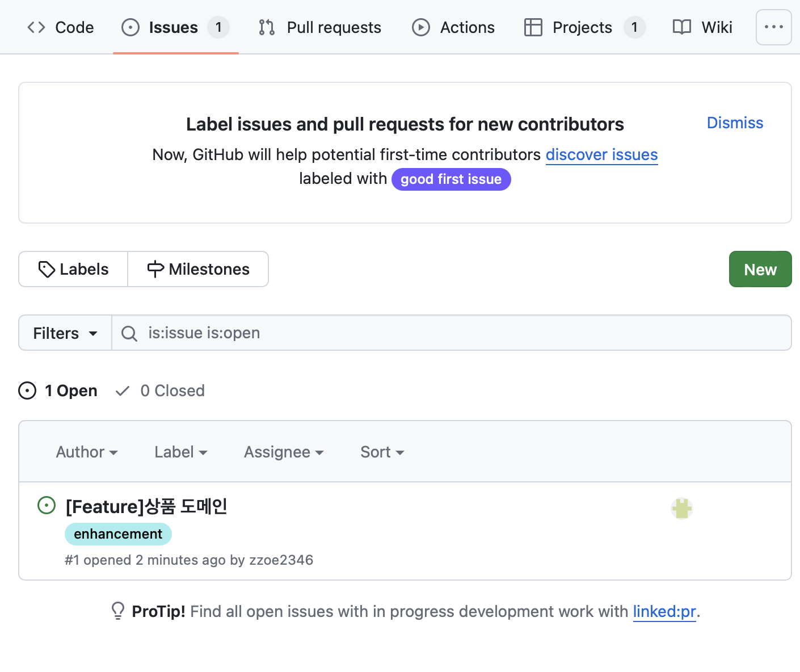Click the assignee avatar on the issue
This screenshot has height=672, width=800.
click(681, 509)
